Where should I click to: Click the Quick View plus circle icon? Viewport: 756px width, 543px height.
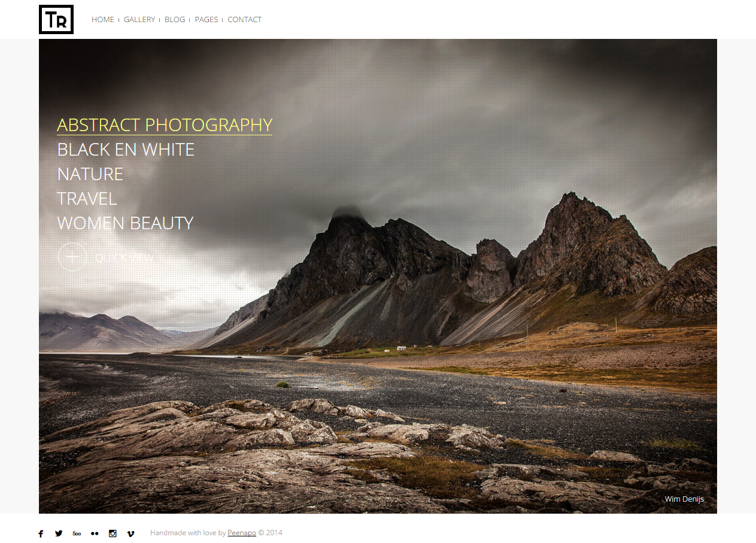[x=72, y=257]
